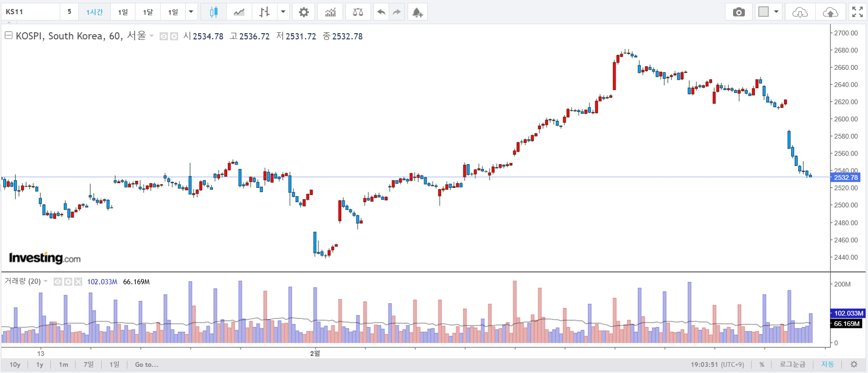Click the 200M volume axis label

pos(842,284)
